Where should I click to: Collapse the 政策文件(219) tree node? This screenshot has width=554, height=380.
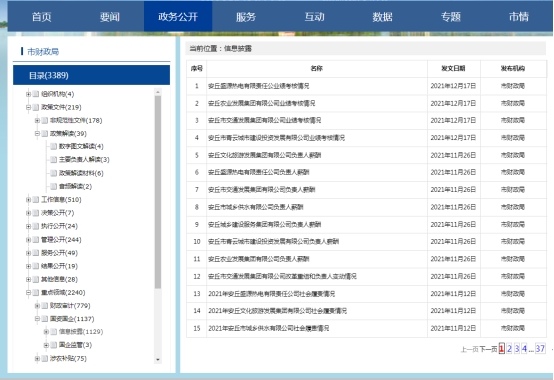pyautogui.click(x=28, y=107)
